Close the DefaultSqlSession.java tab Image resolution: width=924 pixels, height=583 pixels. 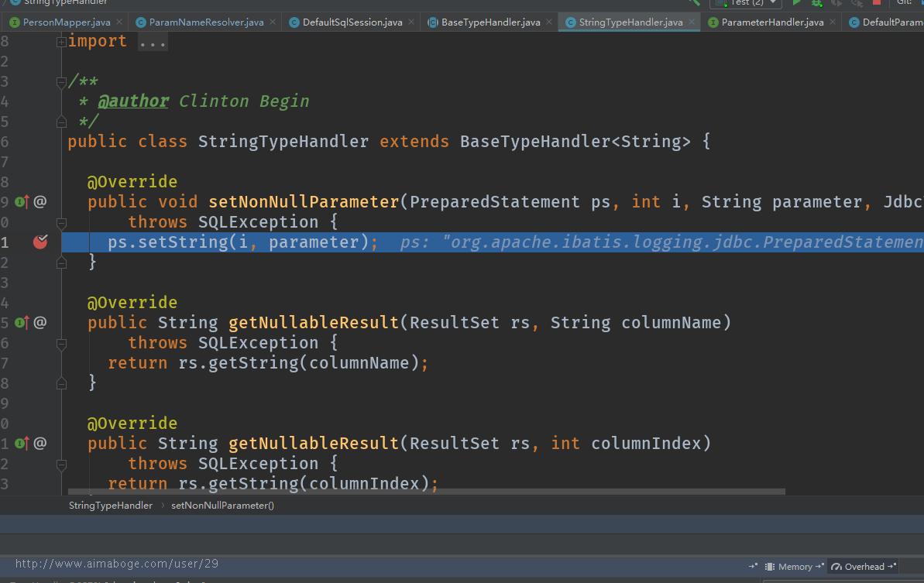(x=410, y=22)
